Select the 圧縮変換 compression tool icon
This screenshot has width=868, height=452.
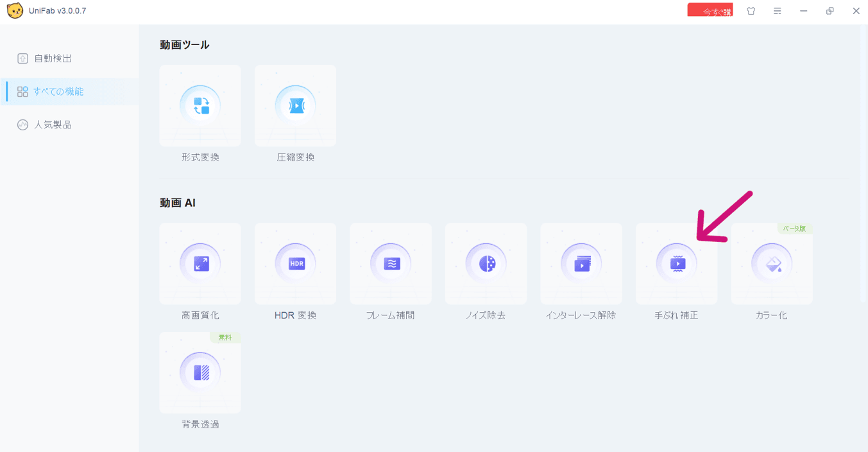click(x=295, y=106)
